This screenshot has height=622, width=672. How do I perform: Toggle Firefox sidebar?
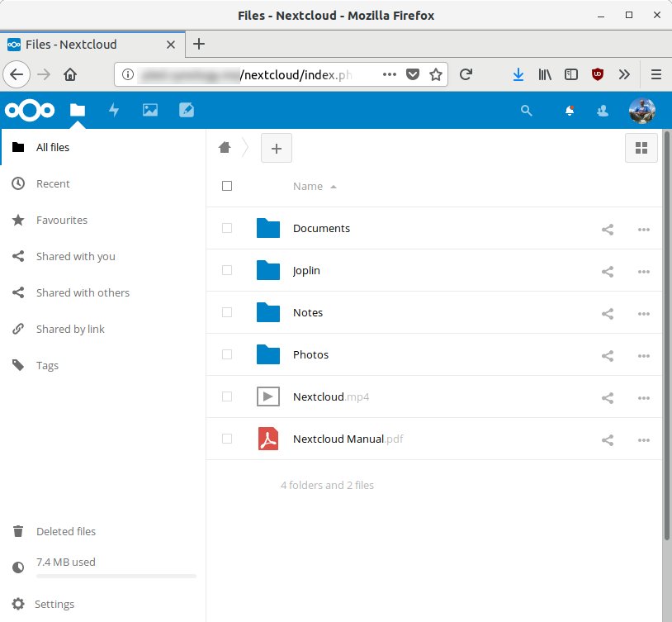570,74
